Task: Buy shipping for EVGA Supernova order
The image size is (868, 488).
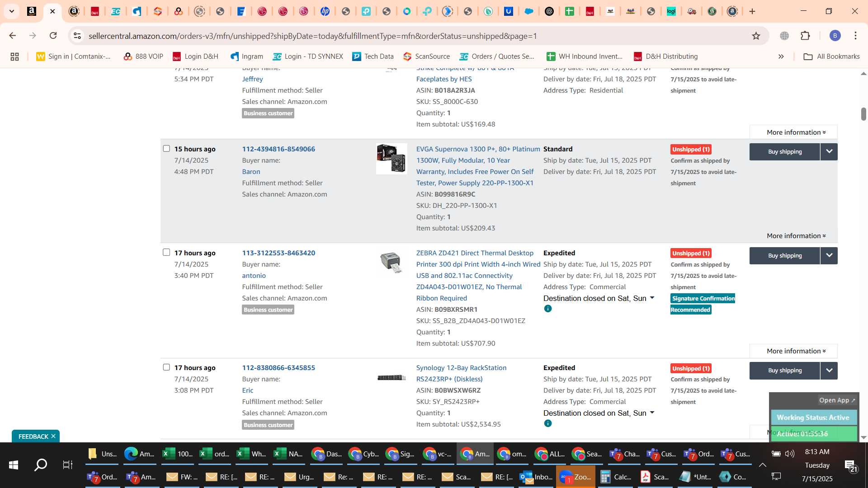Action: point(785,152)
